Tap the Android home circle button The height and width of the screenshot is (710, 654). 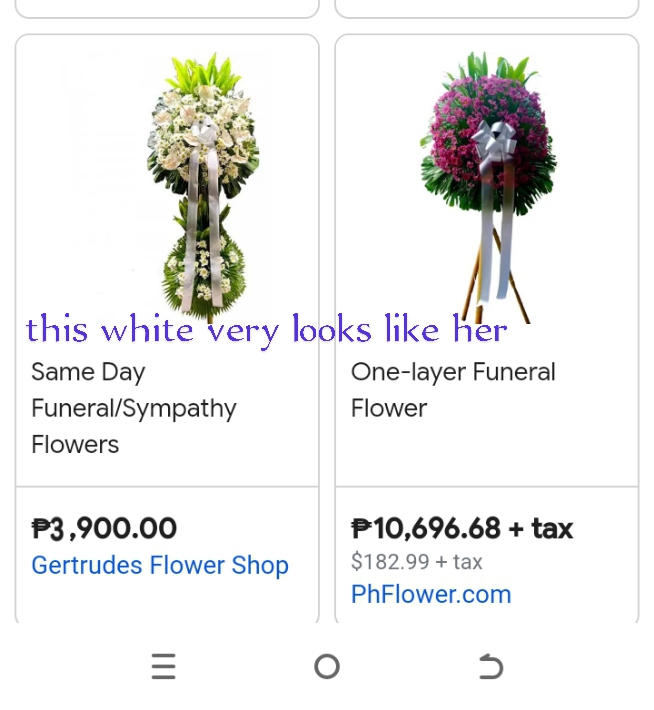coord(327,667)
